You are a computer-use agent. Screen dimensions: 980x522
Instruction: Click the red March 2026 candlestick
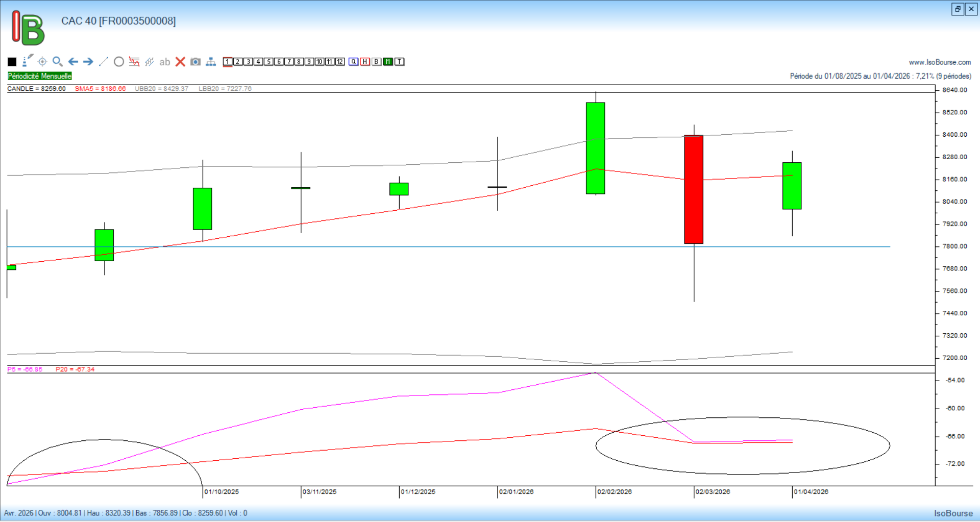tap(694, 189)
